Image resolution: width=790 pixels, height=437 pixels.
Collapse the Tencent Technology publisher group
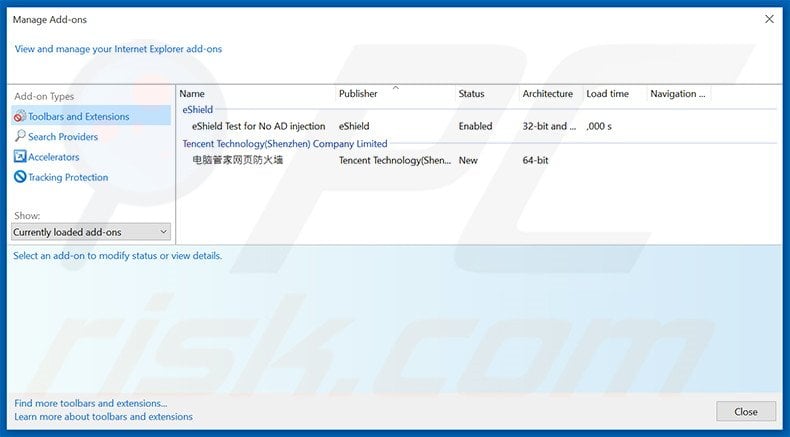click(x=285, y=144)
